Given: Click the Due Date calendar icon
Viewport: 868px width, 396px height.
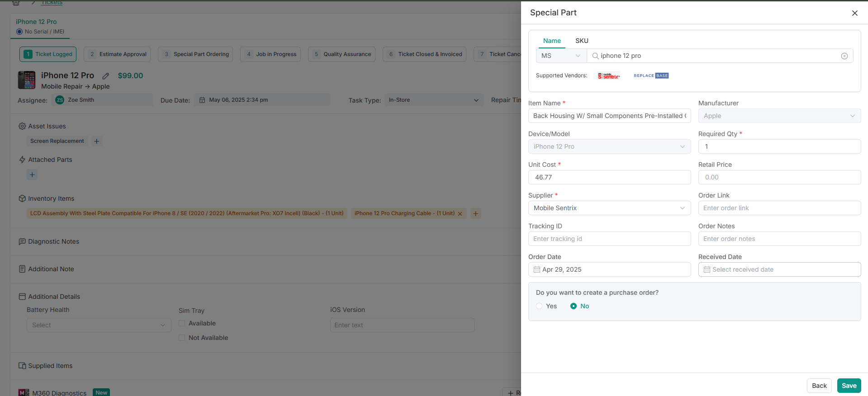Looking at the screenshot, I should pos(202,100).
